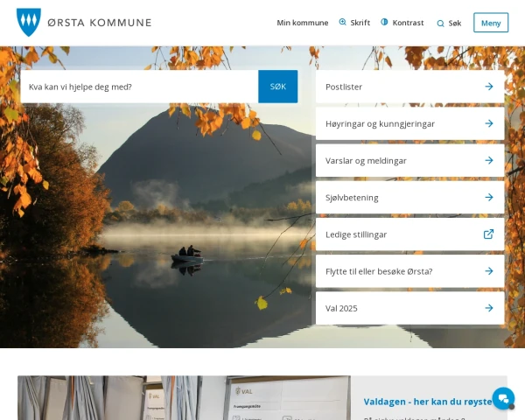The width and height of the screenshot is (525, 420).
Task: Click the arrow icon beside Sjølvbetening
Action: coord(489,197)
